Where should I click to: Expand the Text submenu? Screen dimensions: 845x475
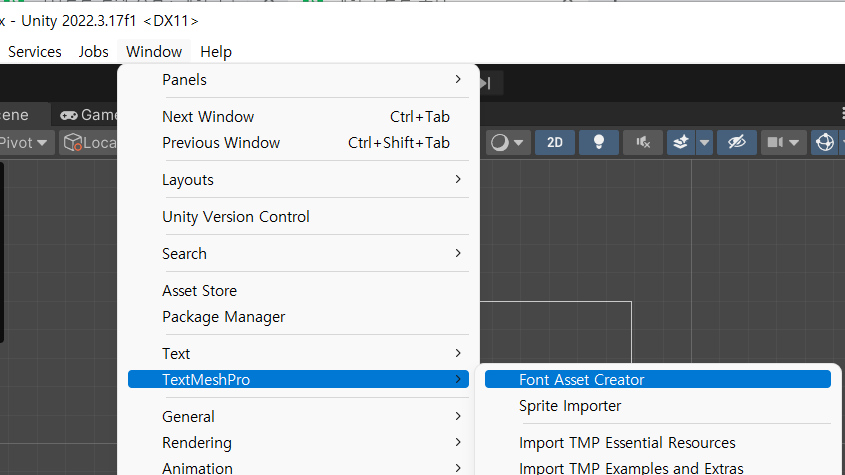coord(298,354)
